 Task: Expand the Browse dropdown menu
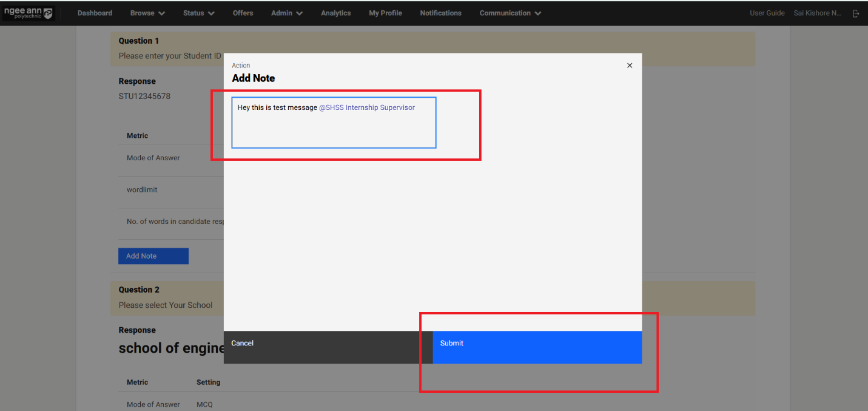coord(147,13)
